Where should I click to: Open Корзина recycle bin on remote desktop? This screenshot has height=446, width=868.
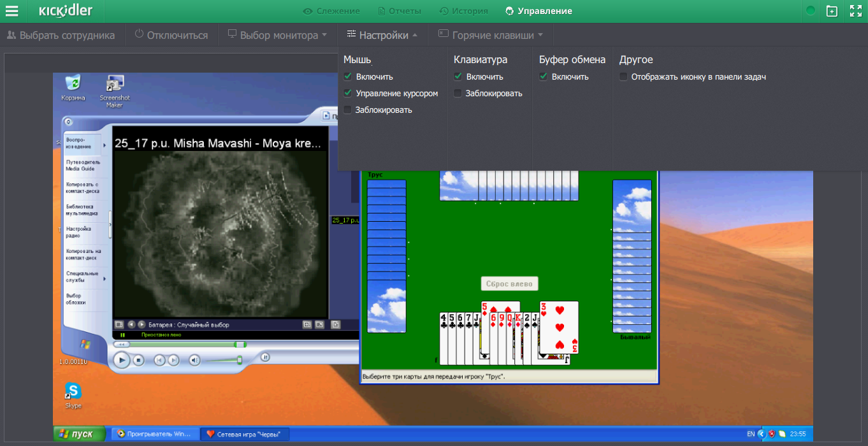[x=73, y=87]
